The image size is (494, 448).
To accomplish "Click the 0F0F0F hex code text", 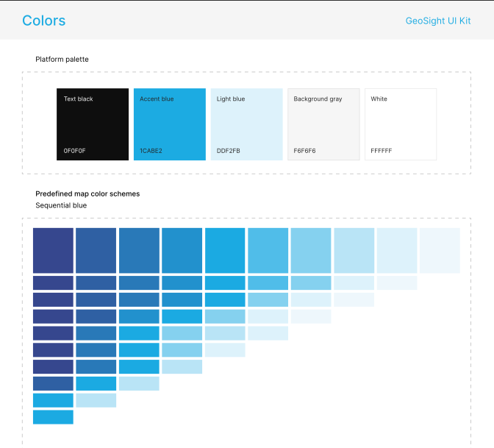I will (75, 151).
